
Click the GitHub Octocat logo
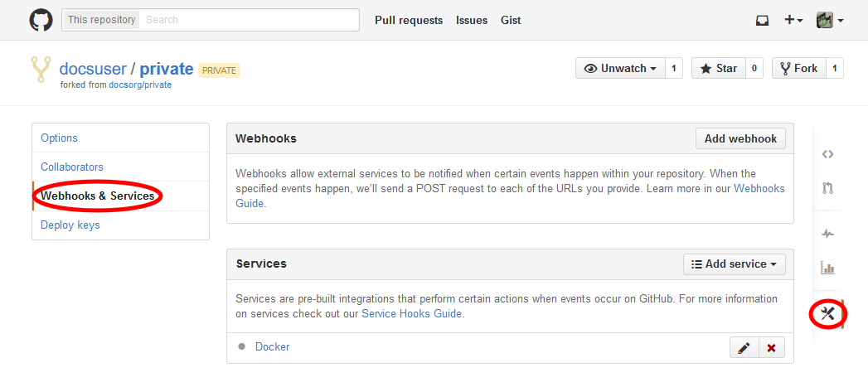[x=41, y=20]
